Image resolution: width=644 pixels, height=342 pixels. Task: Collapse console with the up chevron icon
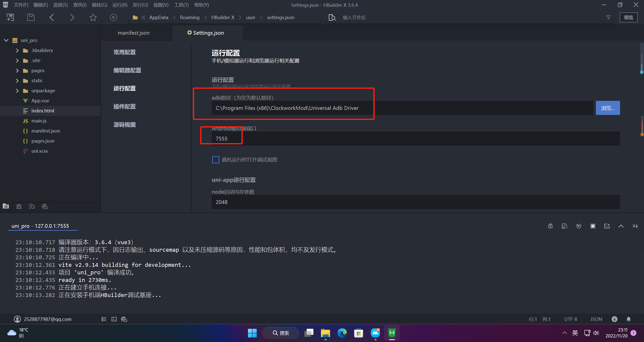(x=621, y=226)
